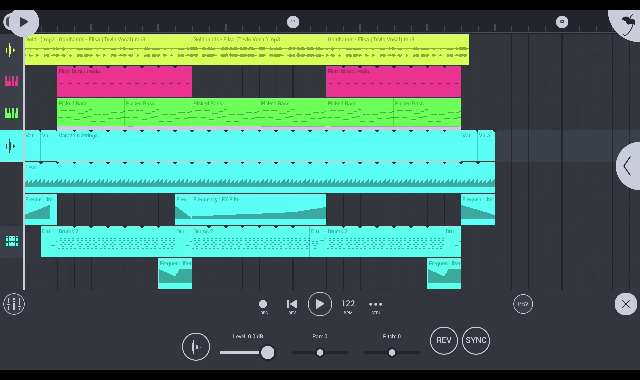Toggle the REV reverse button
Image resolution: width=640 pixels, height=380 pixels.
[x=444, y=340]
